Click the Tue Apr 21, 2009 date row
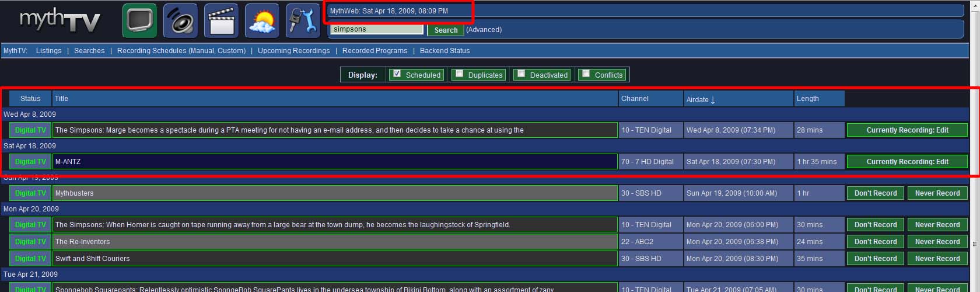 (x=484, y=274)
